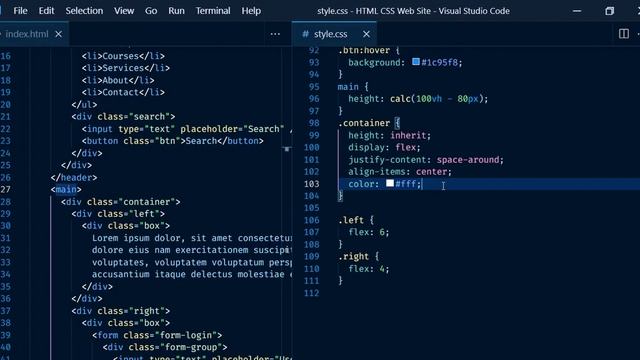Image resolution: width=640 pixels, height=360 pixels.
Task: Click the .right selector
Action: (x=353, y=257)
